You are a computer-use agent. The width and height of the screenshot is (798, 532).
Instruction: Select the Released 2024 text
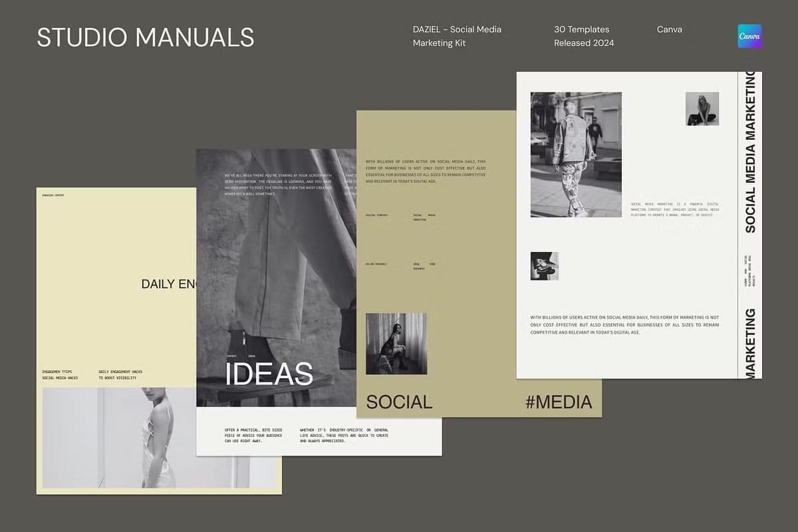[x=584, y=43]
